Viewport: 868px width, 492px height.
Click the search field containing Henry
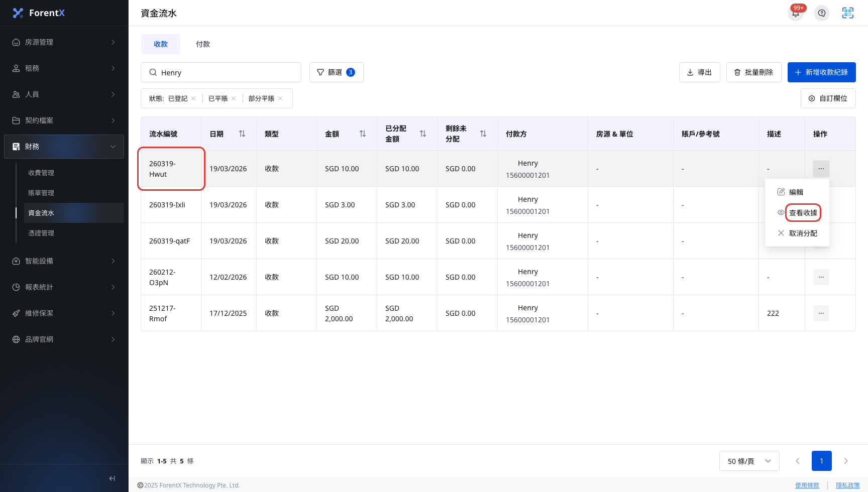[x=221, y=72]
